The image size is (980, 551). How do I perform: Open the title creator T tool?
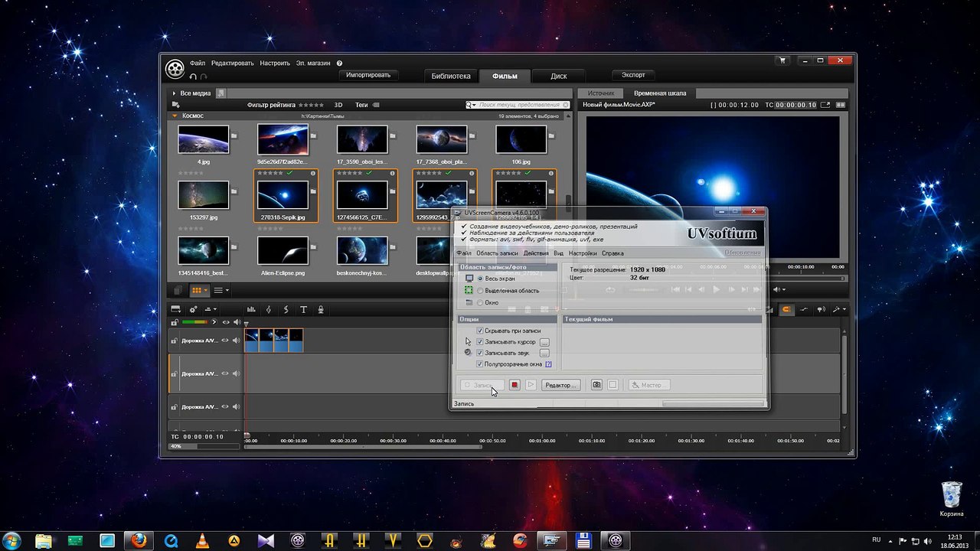pos(303,309)
